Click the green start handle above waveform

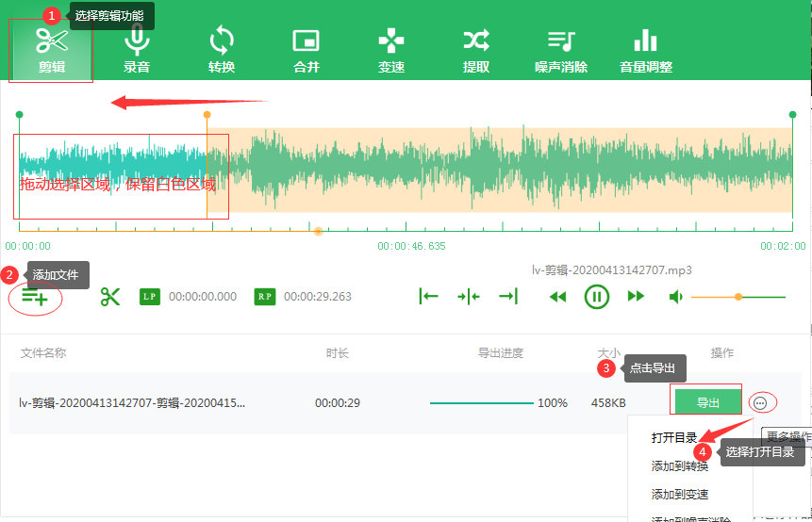click(x=19, y=114)
